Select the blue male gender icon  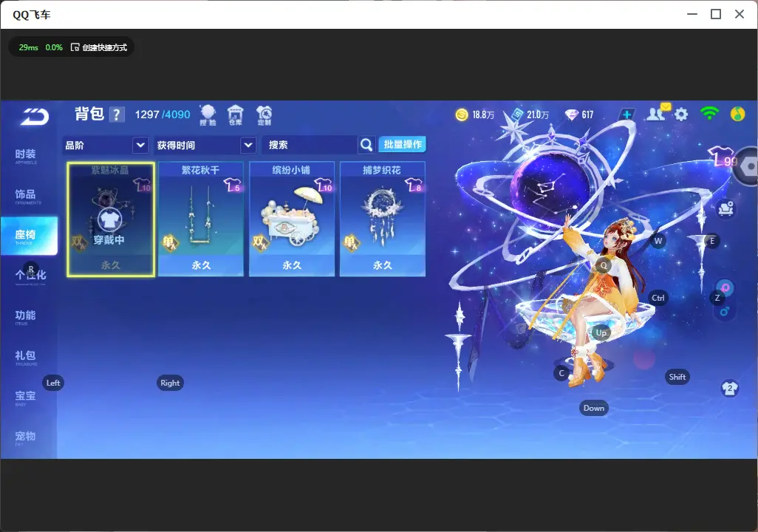725,311
